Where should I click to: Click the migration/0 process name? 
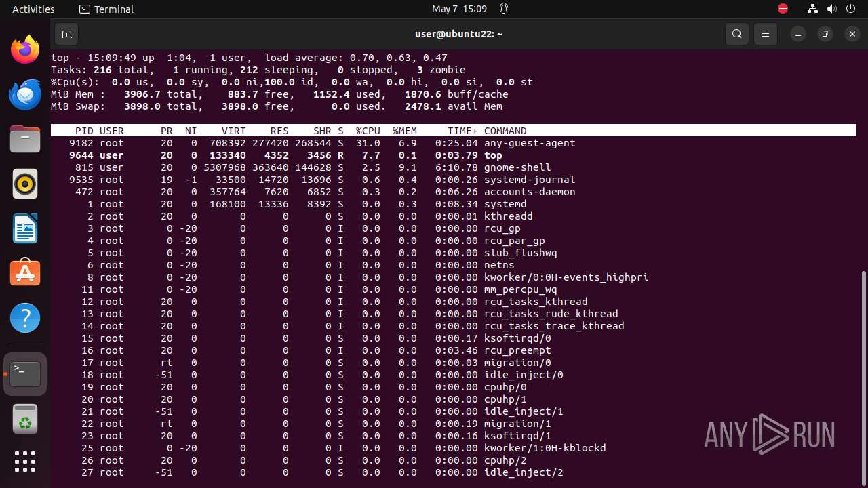click(x=517, y=363)
